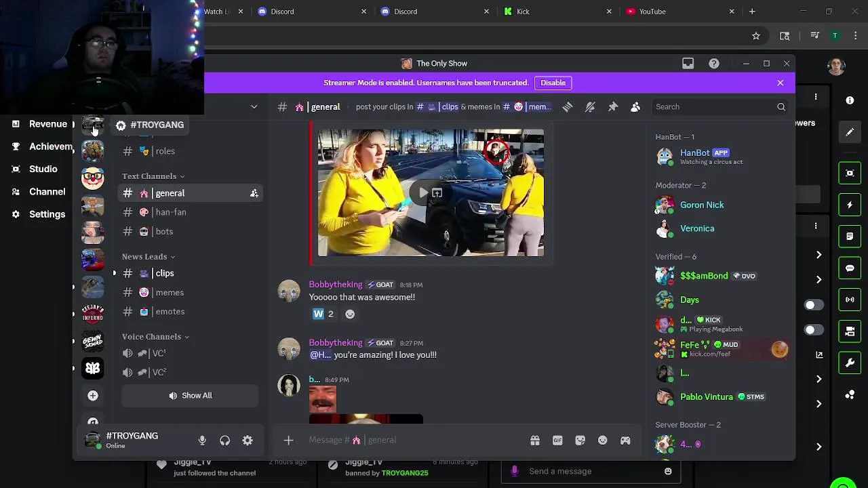
Task: Click Bobbytheking username at 8:18 PM
Action: pos(336,285)
